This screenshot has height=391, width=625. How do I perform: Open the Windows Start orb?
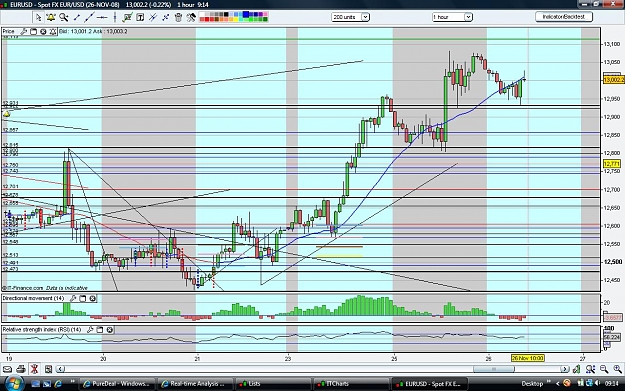tap(14, 383)
